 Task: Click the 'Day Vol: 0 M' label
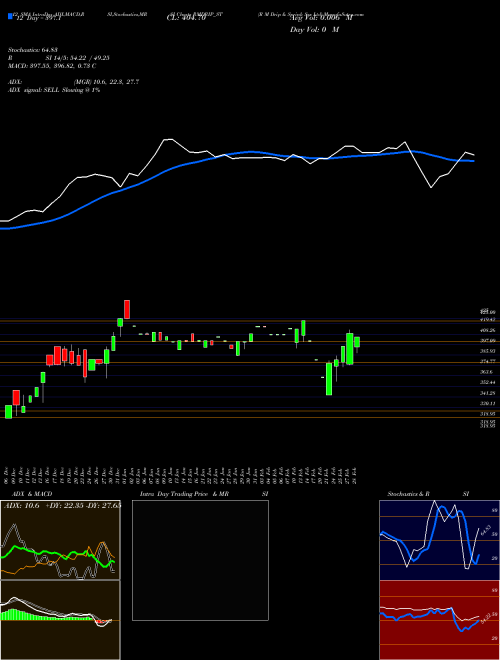(314, 29)
